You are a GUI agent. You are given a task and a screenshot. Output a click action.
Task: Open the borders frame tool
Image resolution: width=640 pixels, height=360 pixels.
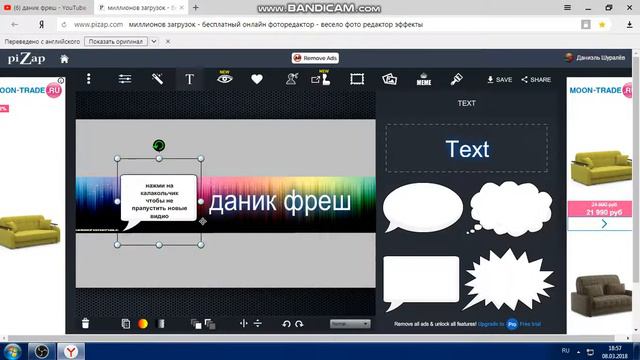click(357, 79)
